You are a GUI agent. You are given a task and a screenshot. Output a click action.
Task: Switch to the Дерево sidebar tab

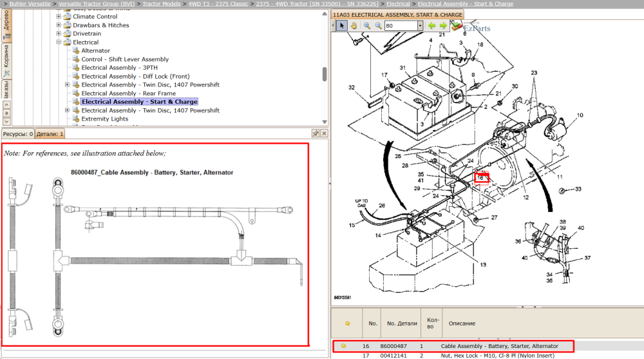[x=6, y=24]
